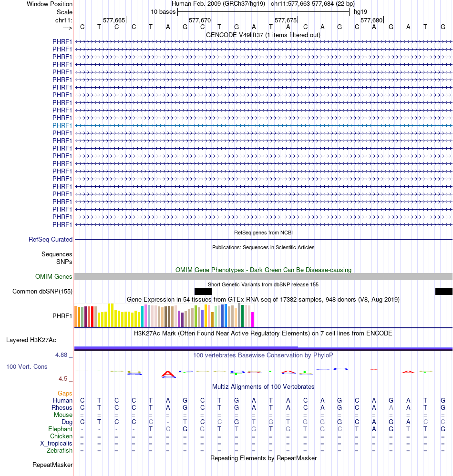Click the 'Human Feb. 2009 (GRCh37/hg19)' assembly text
Viewport: 453px width, 476px height.
[218, 4]
